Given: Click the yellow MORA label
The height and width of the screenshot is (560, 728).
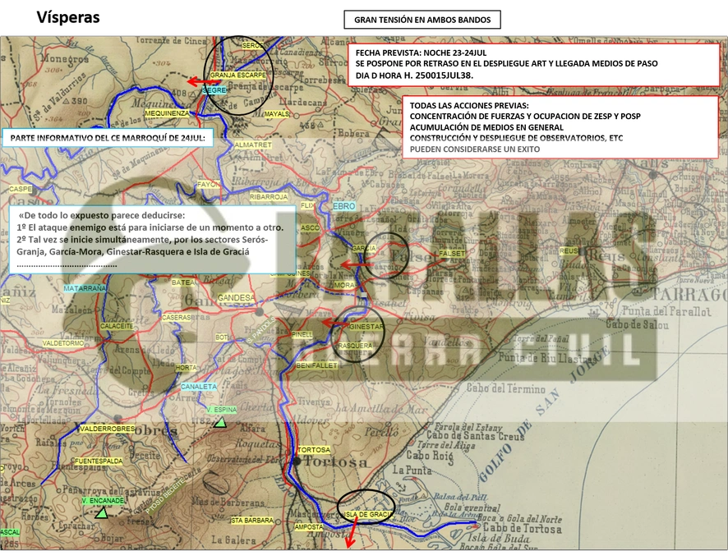Looking at the screenshot, I should pos(344,285).
